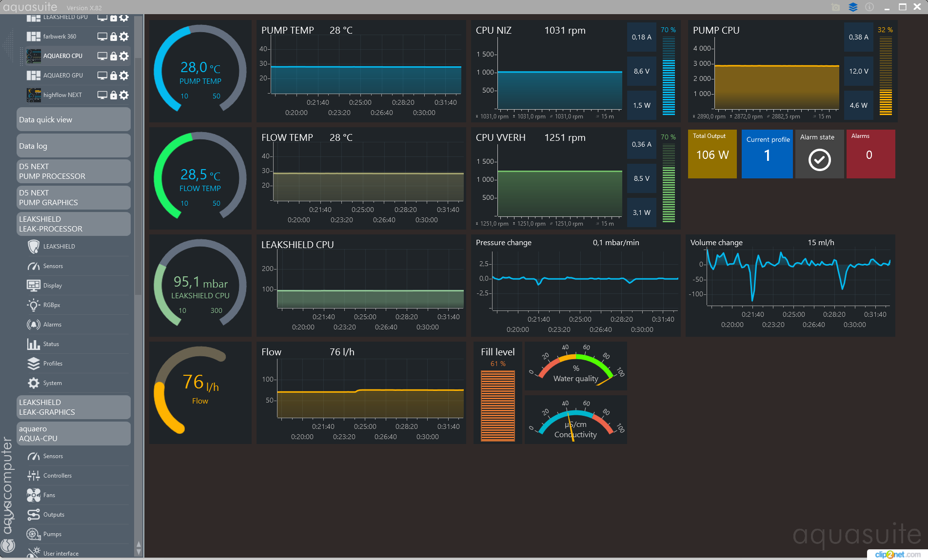Image resolution: width=928 pixels, height=560 pixels.
Task: Click the Alarm state checkmark icon
Action: pyautogui.click(x=820, y=160)
